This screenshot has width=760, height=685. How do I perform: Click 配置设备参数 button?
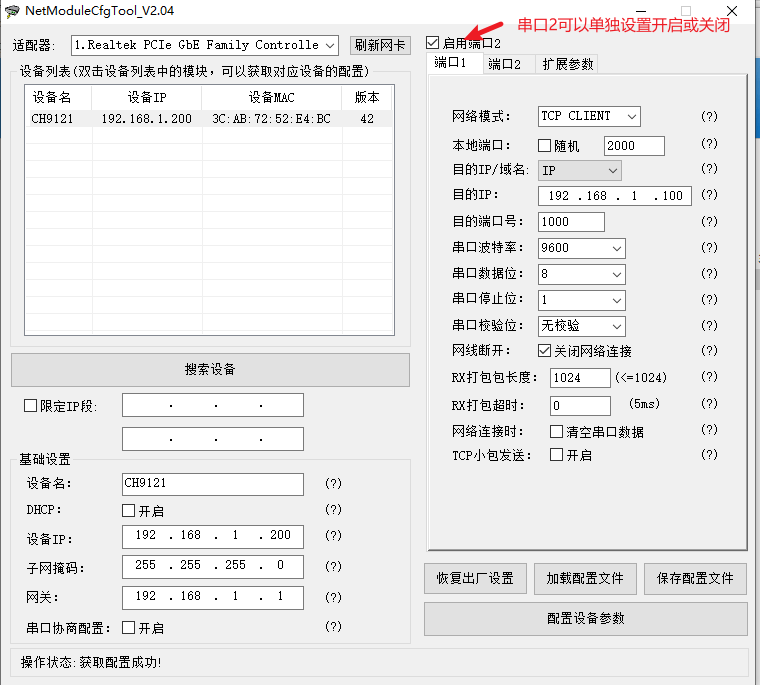586,619
